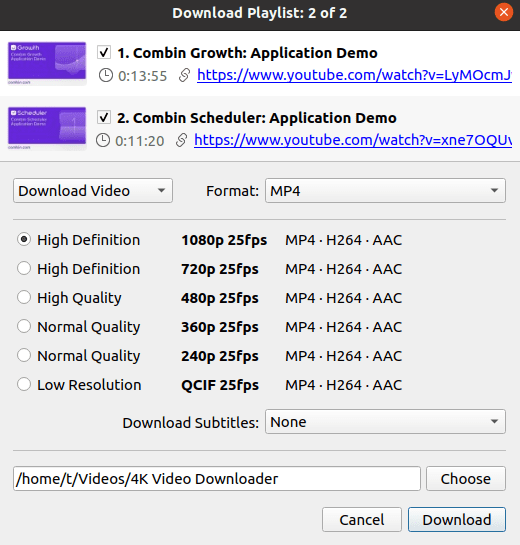This screenshot has height=545, width=520.
Task: Click the clock icon next to 0:11:20
Action: click(103, 140)
